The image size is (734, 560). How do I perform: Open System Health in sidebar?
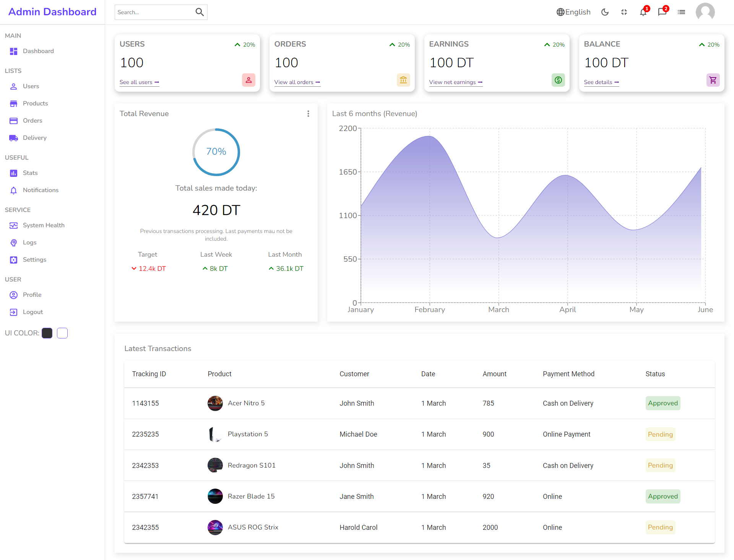tap(44, 225)
